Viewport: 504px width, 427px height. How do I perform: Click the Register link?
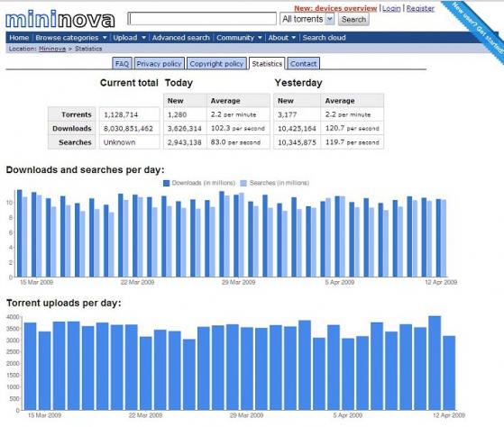(x=420, y=8)
